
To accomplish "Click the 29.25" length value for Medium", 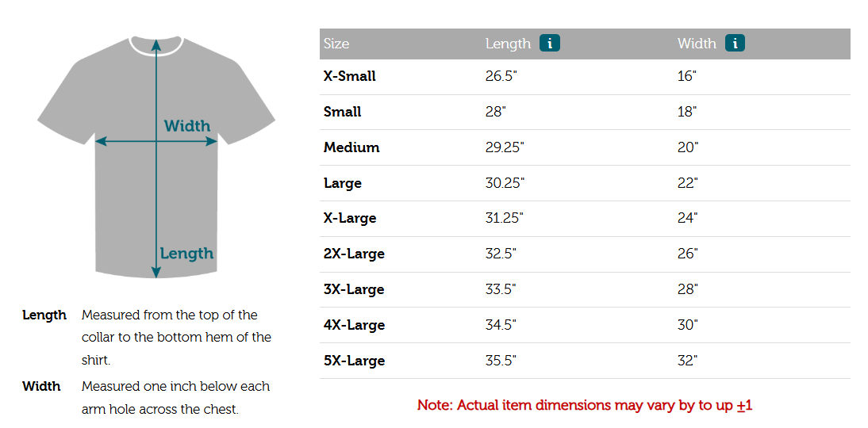I will (505, 147).
